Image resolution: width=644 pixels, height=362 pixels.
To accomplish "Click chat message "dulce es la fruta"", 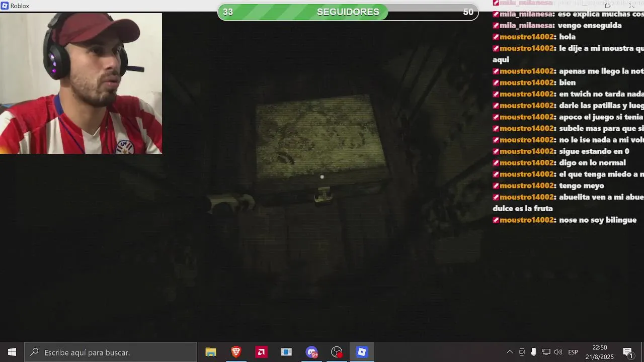I will (x=523, y=208).
